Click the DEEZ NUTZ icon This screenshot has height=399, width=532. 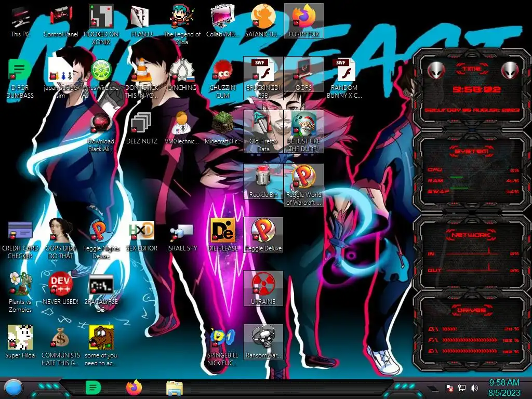click(141, 129)
